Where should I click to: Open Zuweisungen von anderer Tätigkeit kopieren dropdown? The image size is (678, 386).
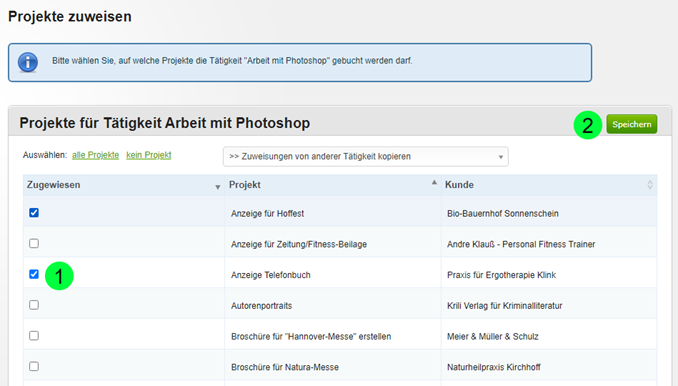coord(365,156)
